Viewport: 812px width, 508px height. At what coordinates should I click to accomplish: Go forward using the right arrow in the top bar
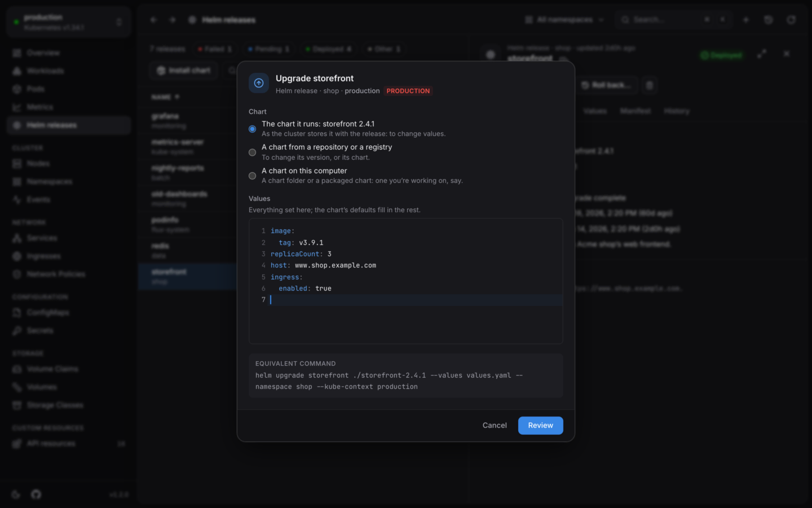tap(173, 20)
